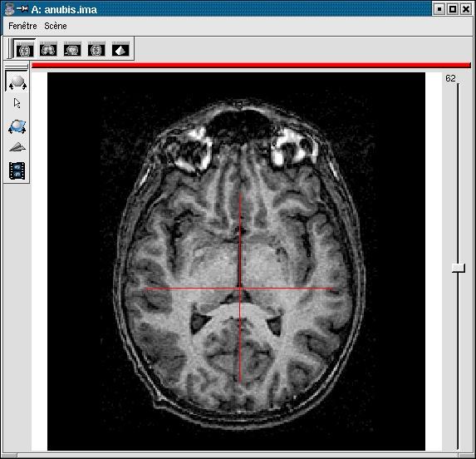
Task: Open the Fenêtre menu
Action: tap(22, 26)
